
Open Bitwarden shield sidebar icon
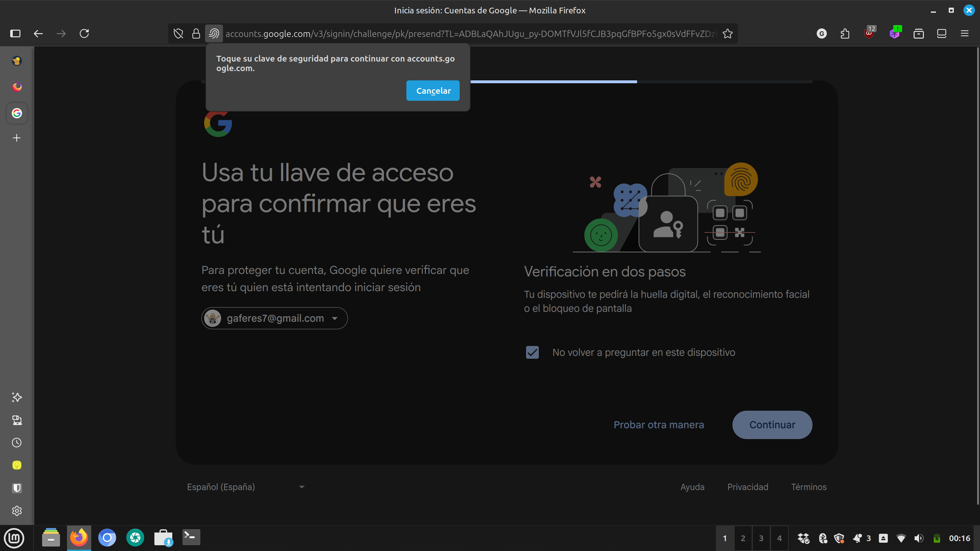point(17,488)
